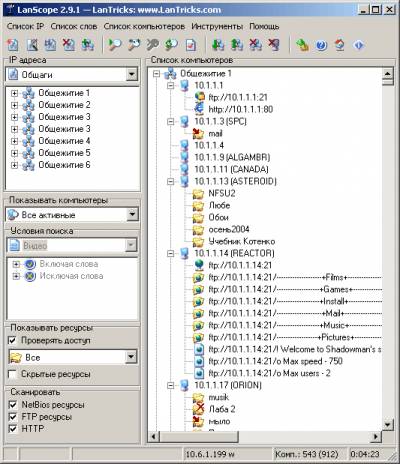Enable the Скрытые ресурсы checkbox
This screenshot has width=400, height=464.
click(12, 374)
